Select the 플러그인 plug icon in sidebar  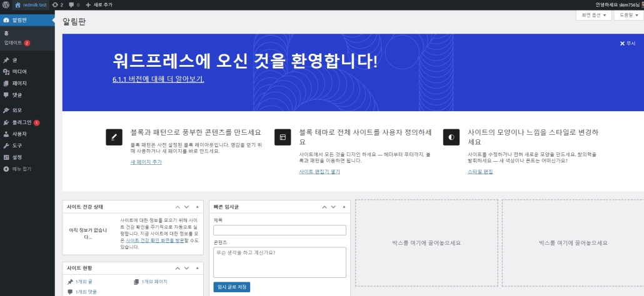tap(6, 122)
